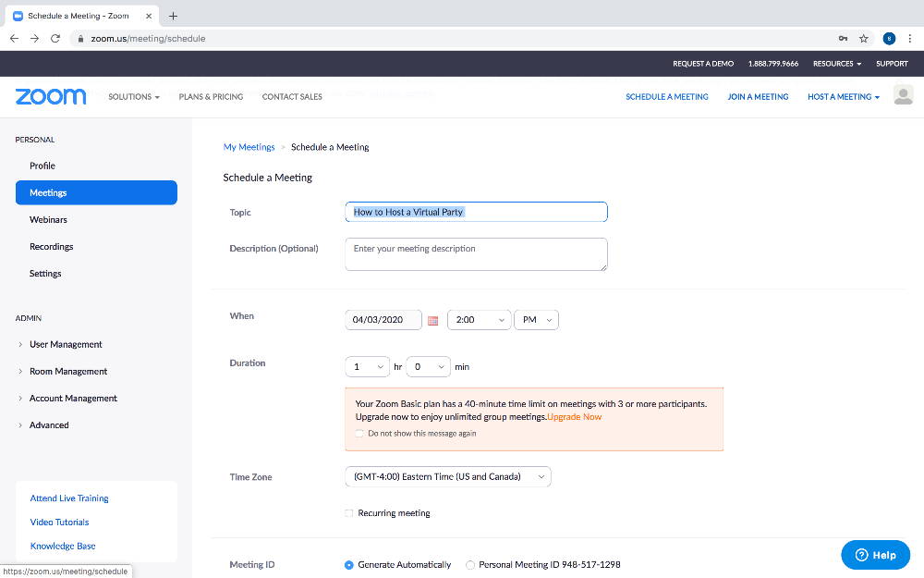Image resolution: width=924 pixels, height=578 pixels.
Task: Click the Help button
Action: (876, 555)
